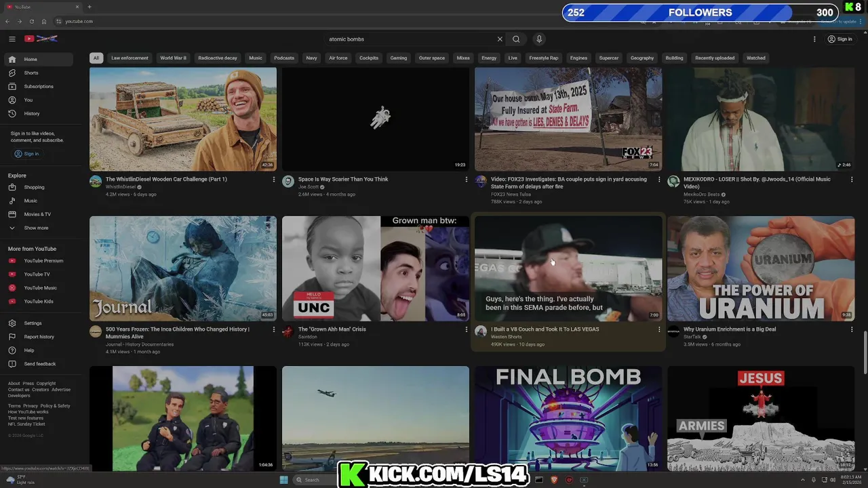Open Shopping under Explore
Image resolution: width=868 pixels, height=488 pixels.
(39, 187)
